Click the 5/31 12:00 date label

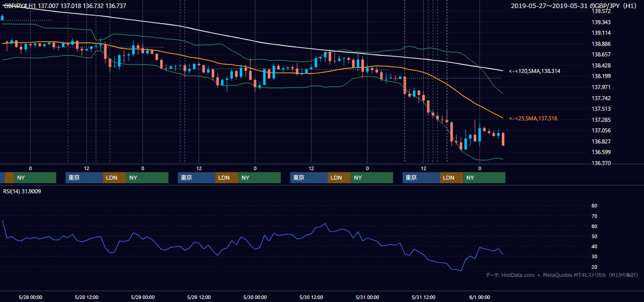(x=423, y=297)
